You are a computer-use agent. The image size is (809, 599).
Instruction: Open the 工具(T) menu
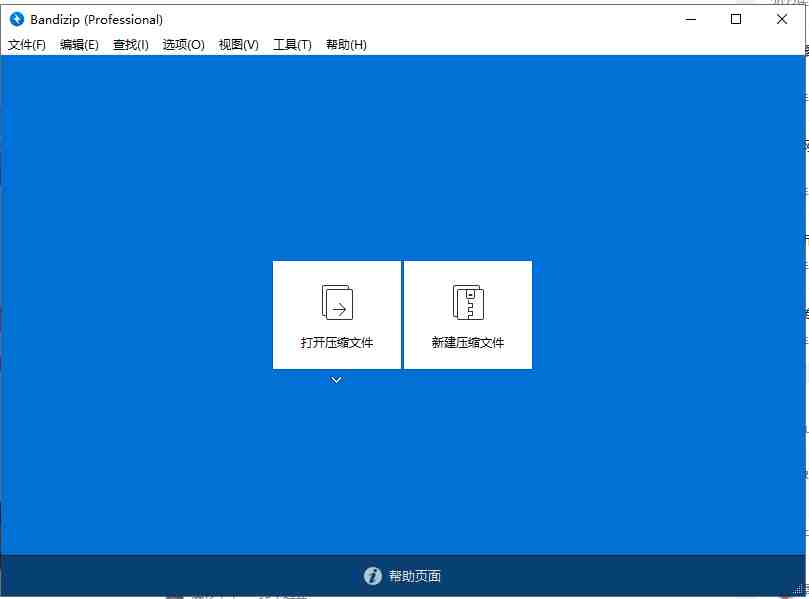(291, 44)
